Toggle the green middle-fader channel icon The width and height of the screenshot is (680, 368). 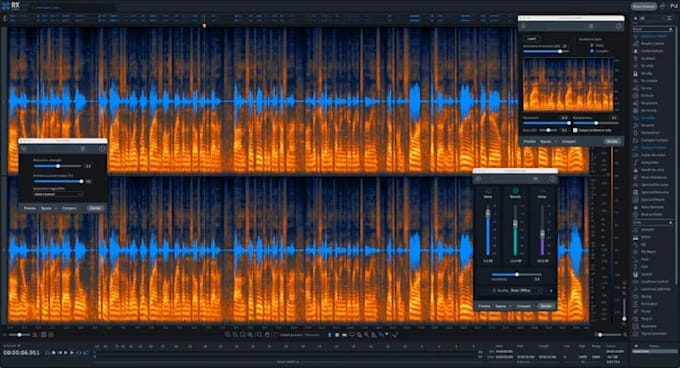click(x=515, y=191)
